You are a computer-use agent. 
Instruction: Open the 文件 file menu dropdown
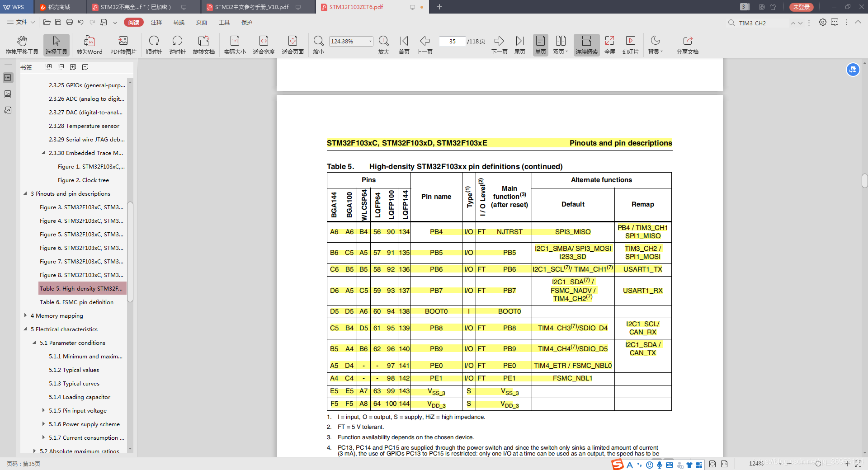(x=21, y=22)
